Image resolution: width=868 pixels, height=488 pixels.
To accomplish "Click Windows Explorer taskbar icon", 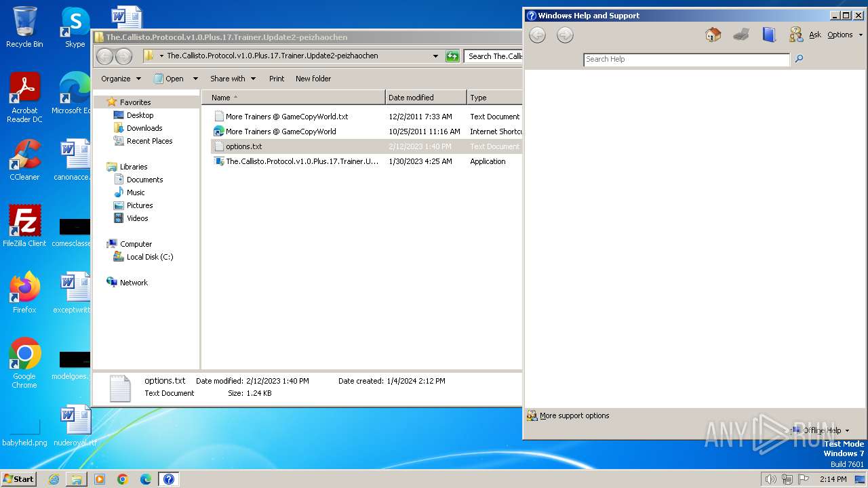I will click(x=77, y=479).
